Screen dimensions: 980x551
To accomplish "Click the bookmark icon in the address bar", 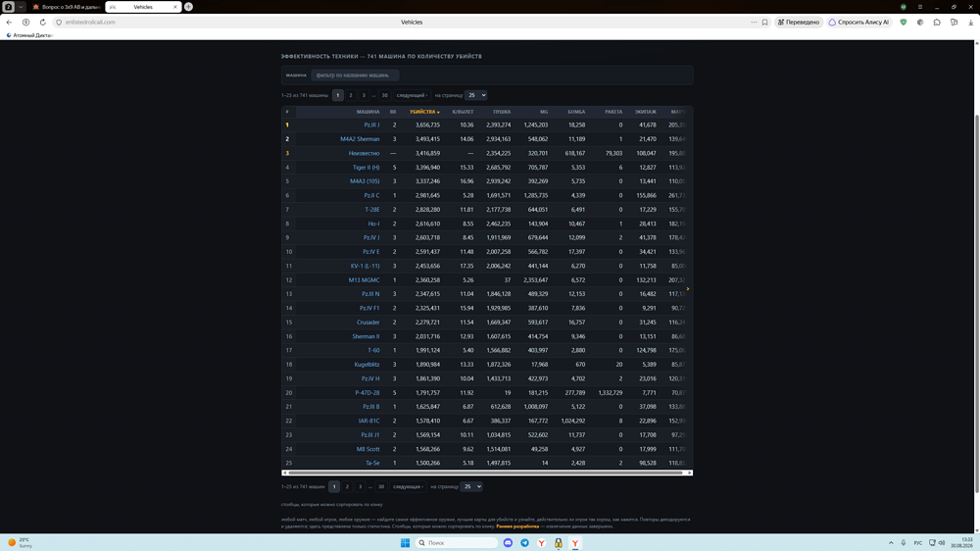I will coord(764,22).
